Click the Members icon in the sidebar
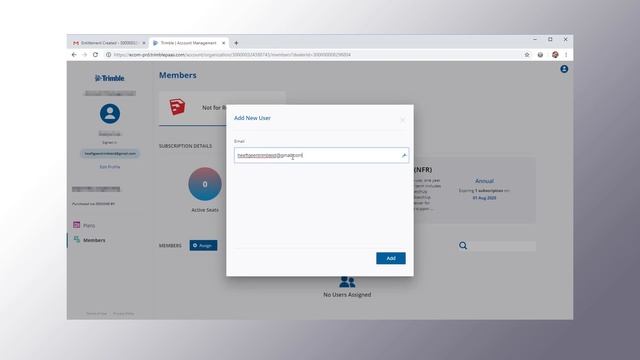The image size is (640, 360). coord(76,240)
